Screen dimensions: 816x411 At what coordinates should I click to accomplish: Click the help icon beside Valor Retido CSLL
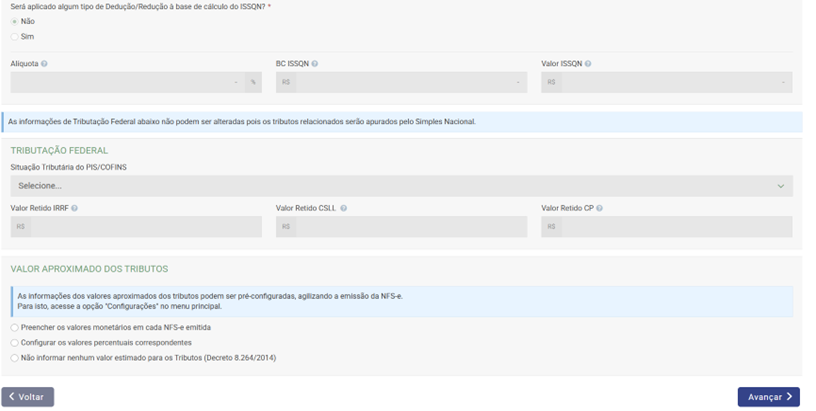(344, 209)
